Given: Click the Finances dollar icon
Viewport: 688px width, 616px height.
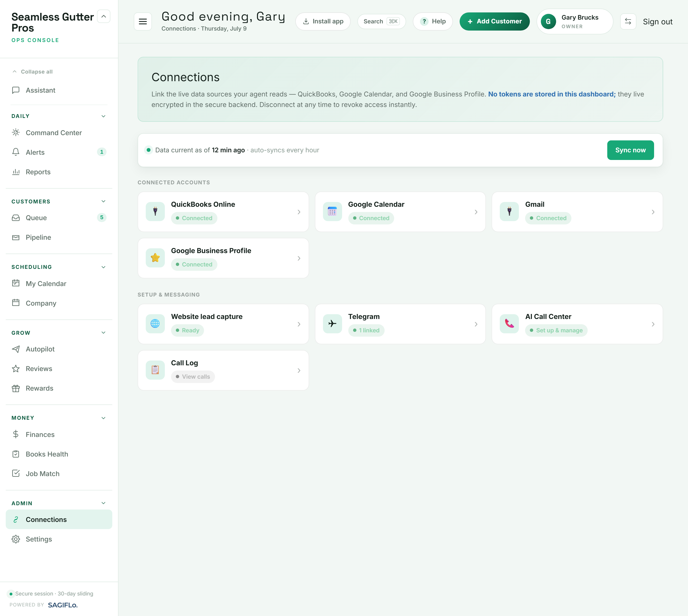Looking at the screenshot, I should coord(16,434).
